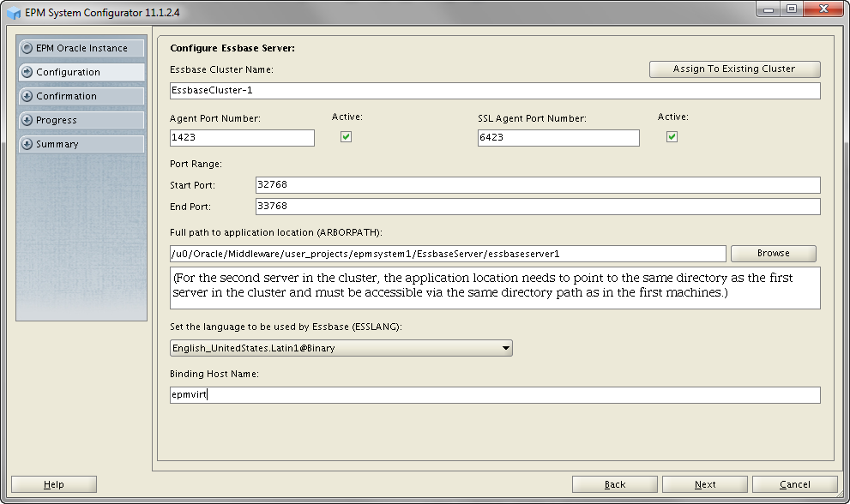Viewport: 850px width, 504px height.
Task: Click the 'Configure Essbase Server:' heading
Action: pos(232,48)
